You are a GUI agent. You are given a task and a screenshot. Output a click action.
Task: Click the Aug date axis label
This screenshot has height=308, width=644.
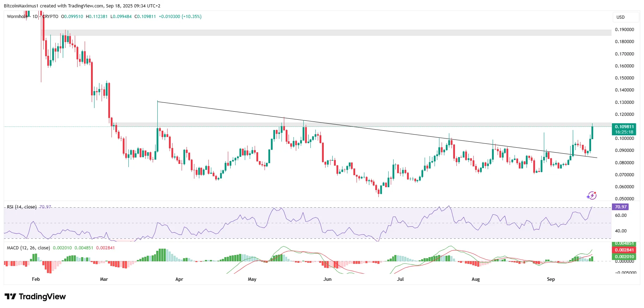point(476,279)
